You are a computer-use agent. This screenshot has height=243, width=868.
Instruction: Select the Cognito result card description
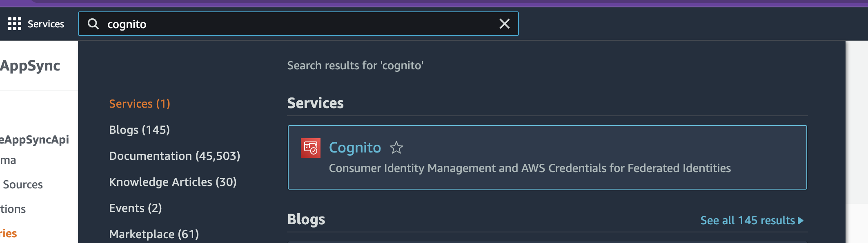point(530,168)
